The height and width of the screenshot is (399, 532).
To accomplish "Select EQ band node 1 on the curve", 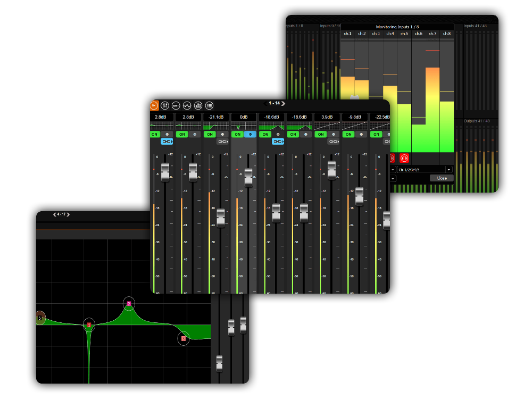I will point(89,325).
